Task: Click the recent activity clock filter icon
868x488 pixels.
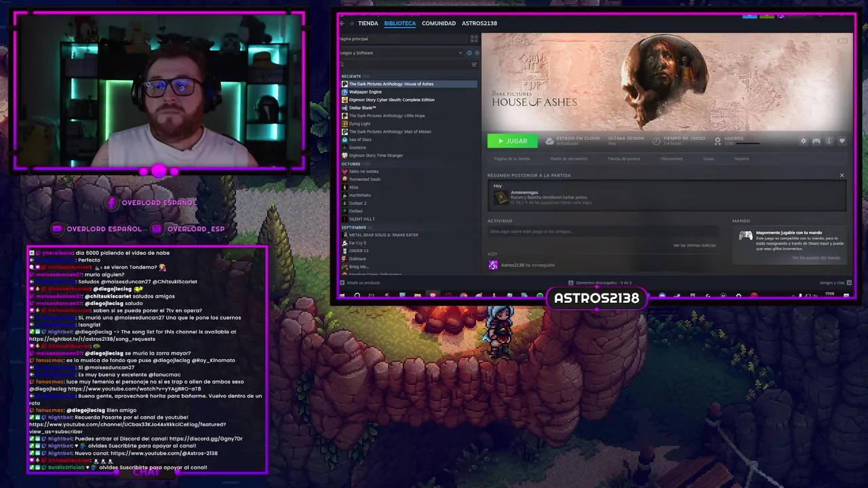Action: pos(469,53)
